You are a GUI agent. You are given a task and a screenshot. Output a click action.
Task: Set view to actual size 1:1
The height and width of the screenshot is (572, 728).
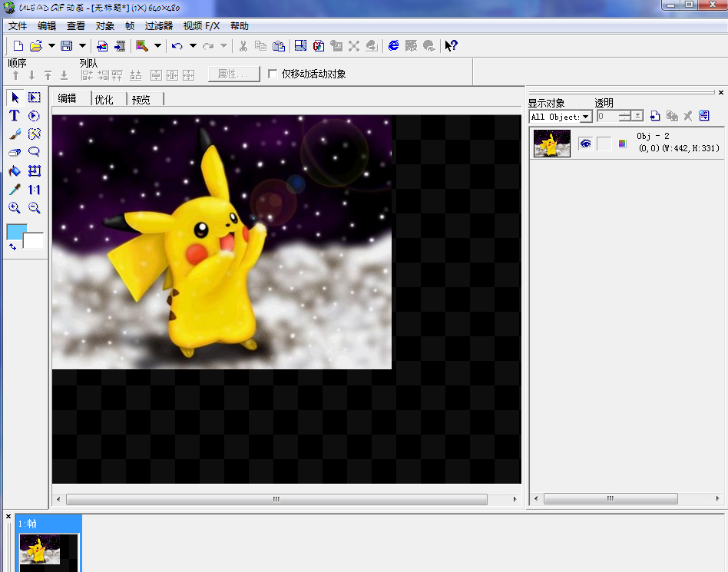(34, 190)
